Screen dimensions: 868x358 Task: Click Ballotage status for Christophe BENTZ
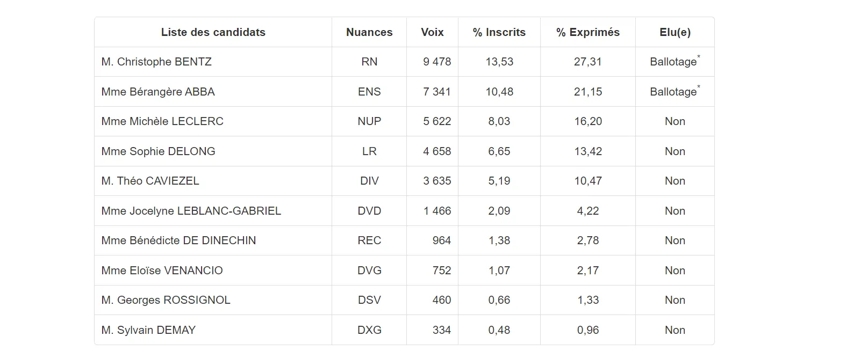click(x=673, y=62)
